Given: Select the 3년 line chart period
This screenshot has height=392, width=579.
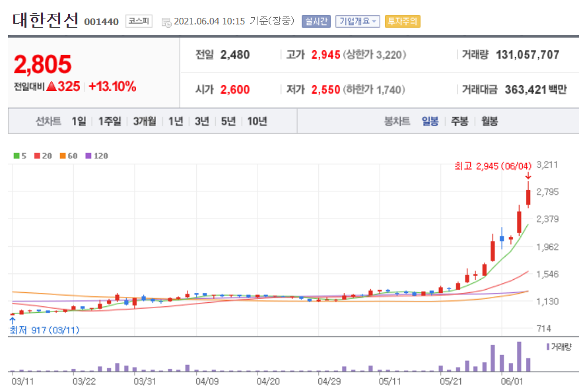Looking at the screenshot, I should (202, 121).
